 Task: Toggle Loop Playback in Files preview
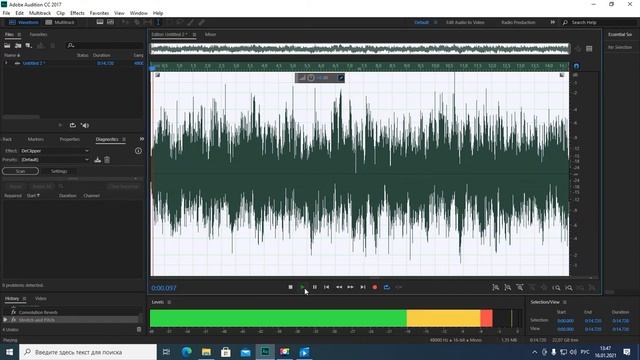(x=73, y=125)
